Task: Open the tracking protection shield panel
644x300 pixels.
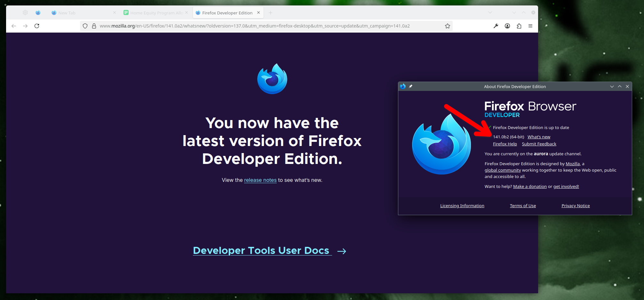Action: (x=85, y=26)
